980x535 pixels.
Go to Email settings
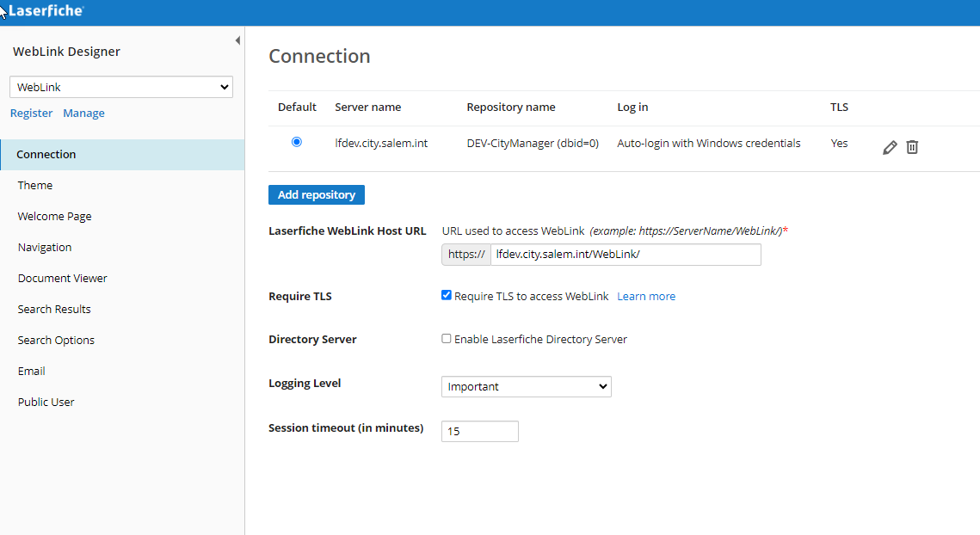(x=31, y=372)
